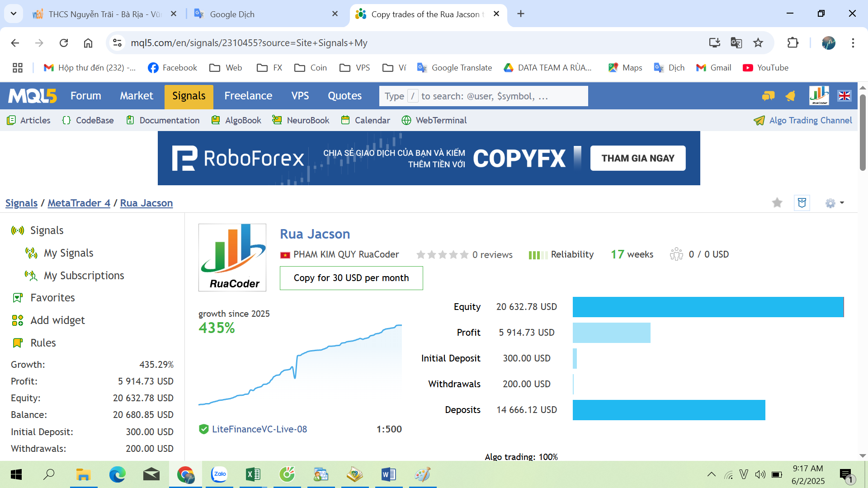Open Chrome profile avatar
868x488 pixels.
[x=829, y=43]
